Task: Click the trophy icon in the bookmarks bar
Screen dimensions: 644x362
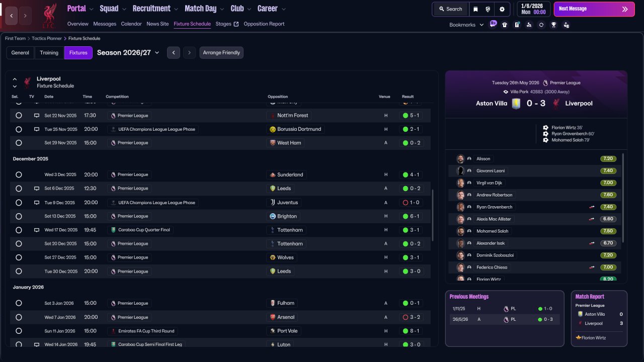Action: [553, 25]
